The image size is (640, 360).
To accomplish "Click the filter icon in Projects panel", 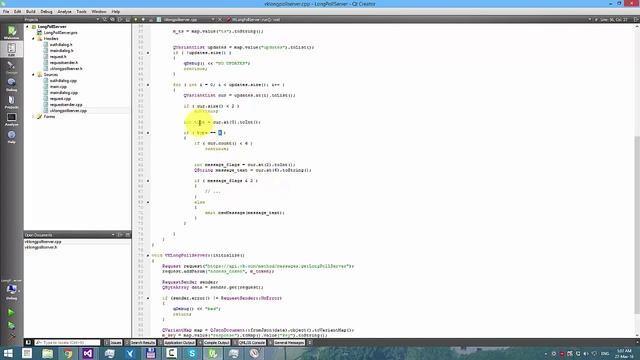I will point(105,20).
